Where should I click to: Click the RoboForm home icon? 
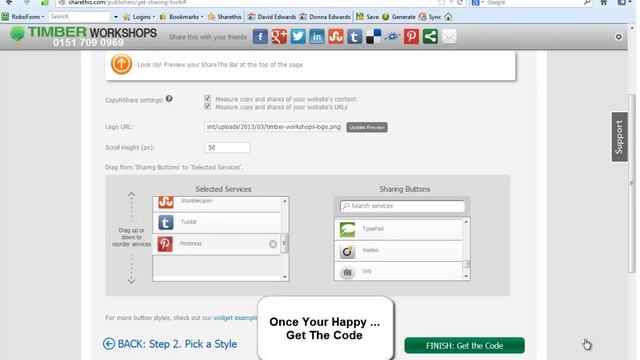coord(448,17)
